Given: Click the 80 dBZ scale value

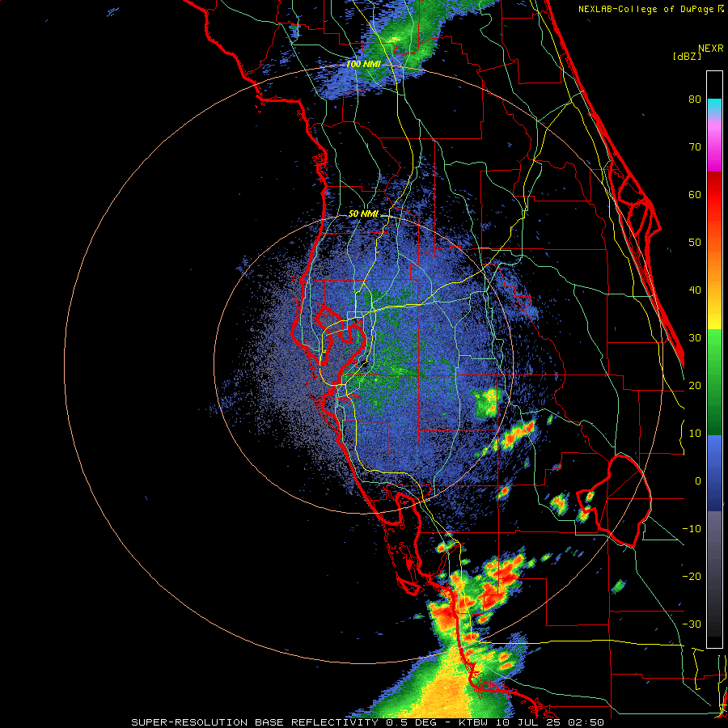Looking at the screenshot, I should [x=695, y=99].
